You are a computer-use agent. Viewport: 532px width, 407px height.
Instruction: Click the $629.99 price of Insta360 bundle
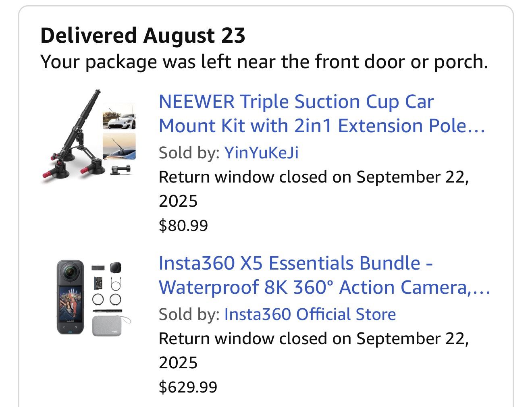(x=188, y=387)
